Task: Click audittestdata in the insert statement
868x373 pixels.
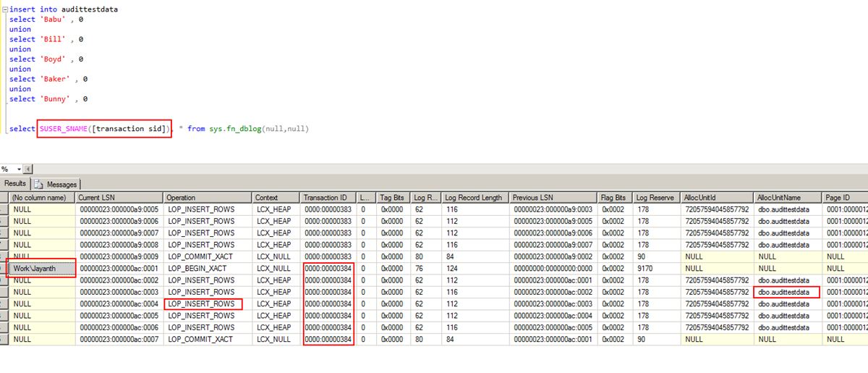Action: (x=89, y=9)
